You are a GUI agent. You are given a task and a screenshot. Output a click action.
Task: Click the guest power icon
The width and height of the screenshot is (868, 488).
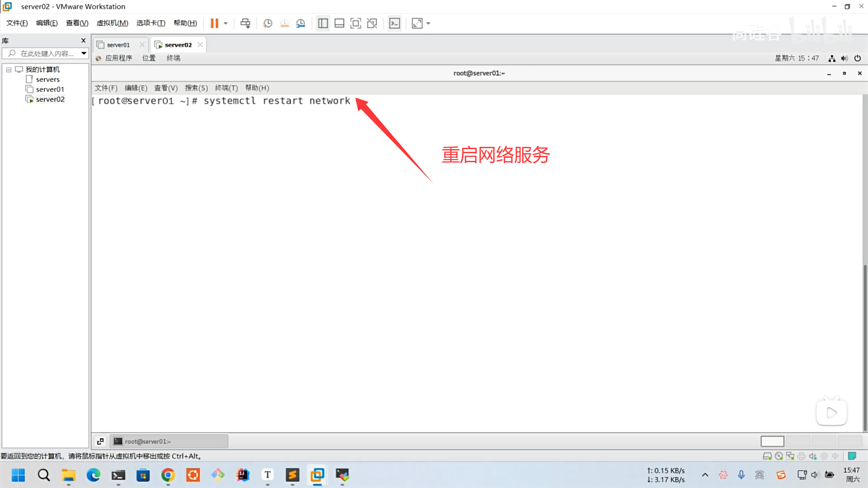point(858,58)
